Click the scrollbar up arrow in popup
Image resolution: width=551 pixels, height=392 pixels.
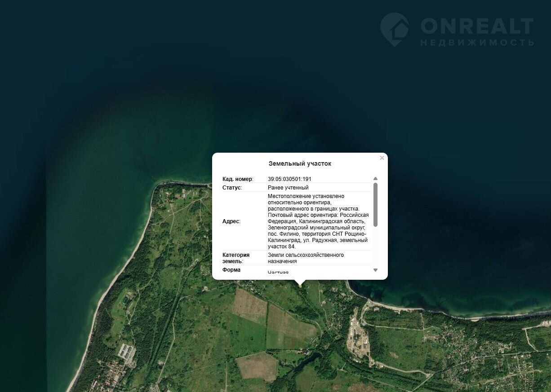tap(375, 179)
